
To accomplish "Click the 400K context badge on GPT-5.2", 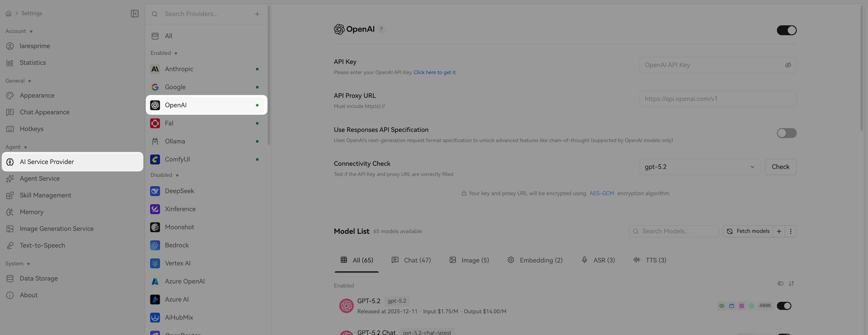I will point(765,306).
